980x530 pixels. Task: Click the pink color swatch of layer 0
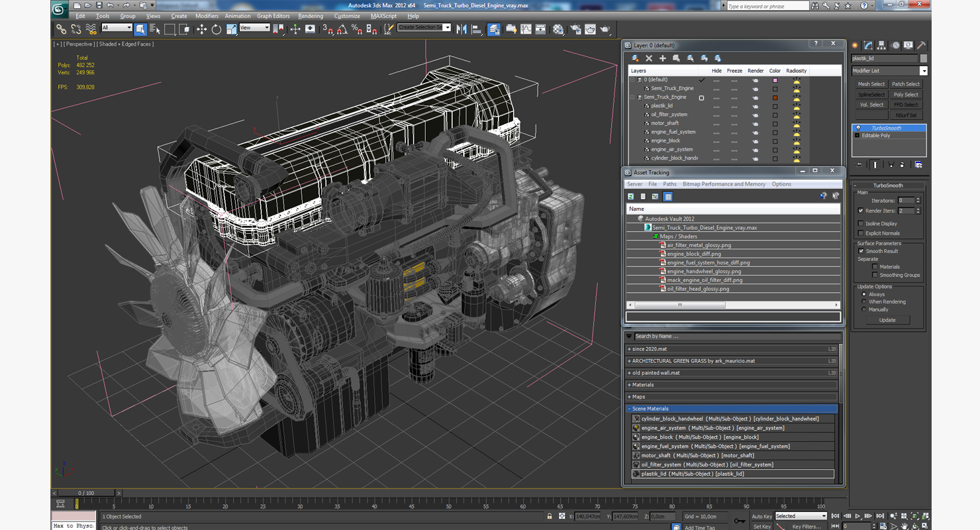(775, 80)
